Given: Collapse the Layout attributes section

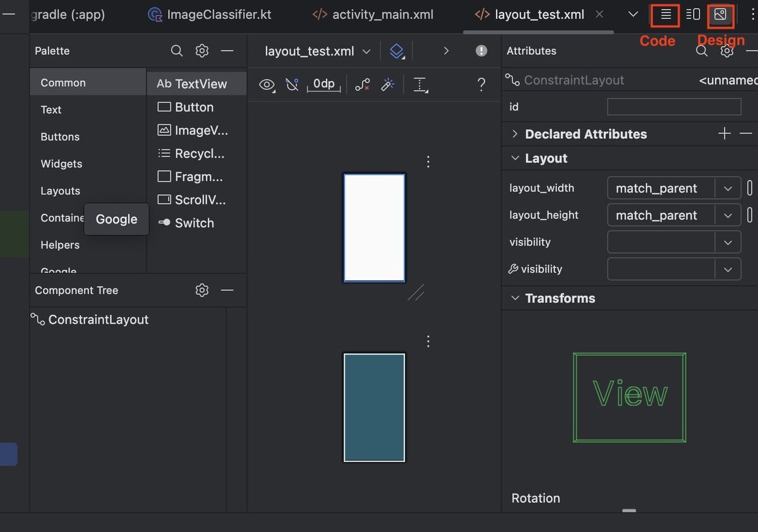Looking at the screenshot, I should tap(515, 158).
